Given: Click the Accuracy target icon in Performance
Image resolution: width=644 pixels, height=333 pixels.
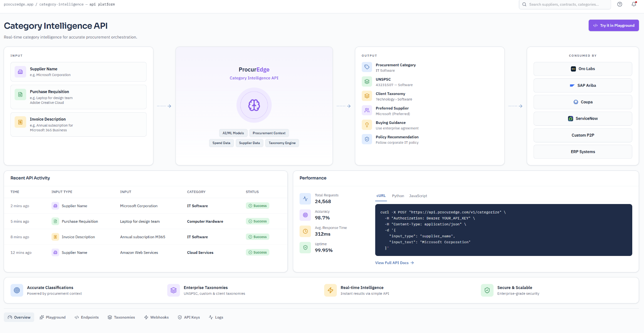Looking at the screenshot, I should [x=305, y=215].
